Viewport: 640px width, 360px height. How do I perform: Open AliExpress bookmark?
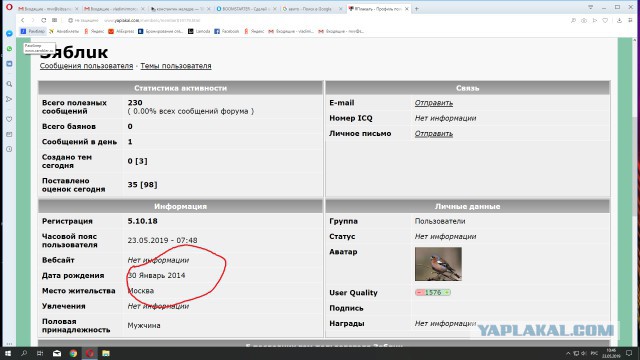tap(121, 31)
